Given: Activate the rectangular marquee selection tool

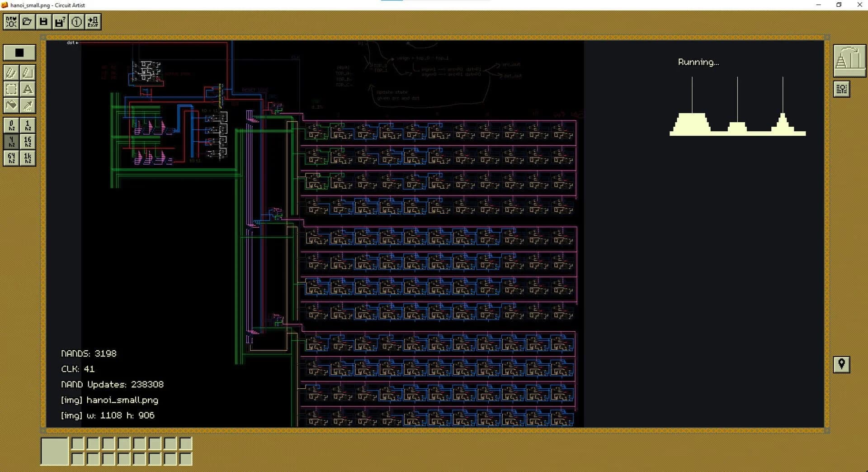Looking at the screenshot, I should [11, 89].
